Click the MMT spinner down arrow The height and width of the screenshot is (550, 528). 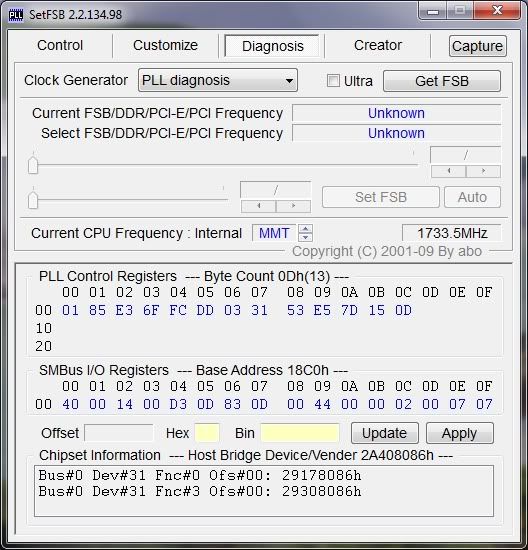pyautogui.click(x=305, y=237)
